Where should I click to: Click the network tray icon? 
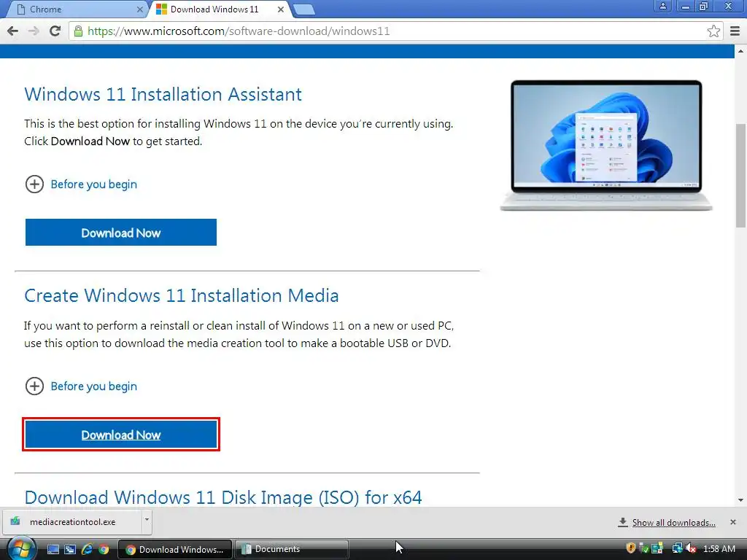pyautogui.click(x=677, y=548)
